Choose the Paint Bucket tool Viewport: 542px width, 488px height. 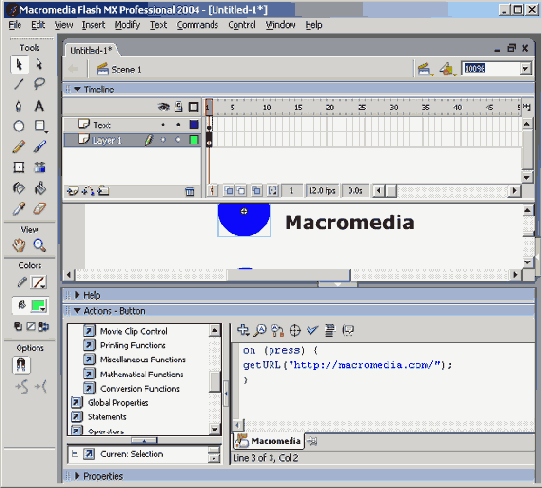click(x=40, y=188)
